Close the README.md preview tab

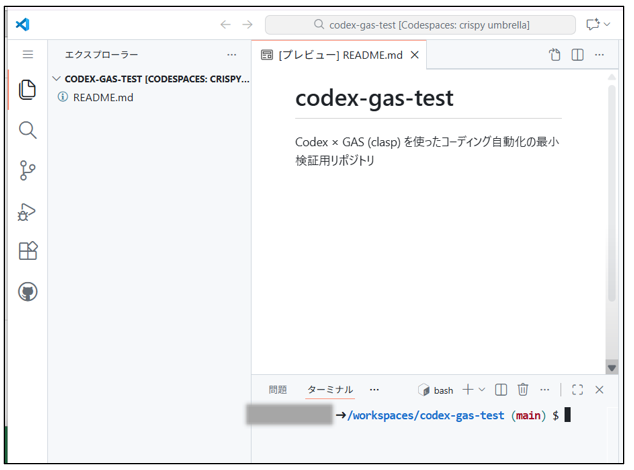click(x=415, y=55)
